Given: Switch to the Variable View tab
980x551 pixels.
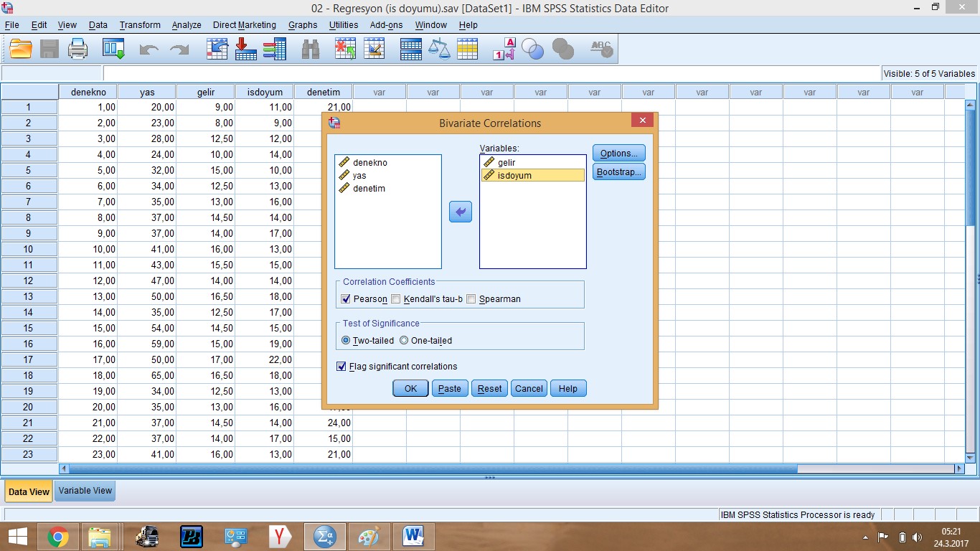Looking at the screenshot, I should point(85,491).
